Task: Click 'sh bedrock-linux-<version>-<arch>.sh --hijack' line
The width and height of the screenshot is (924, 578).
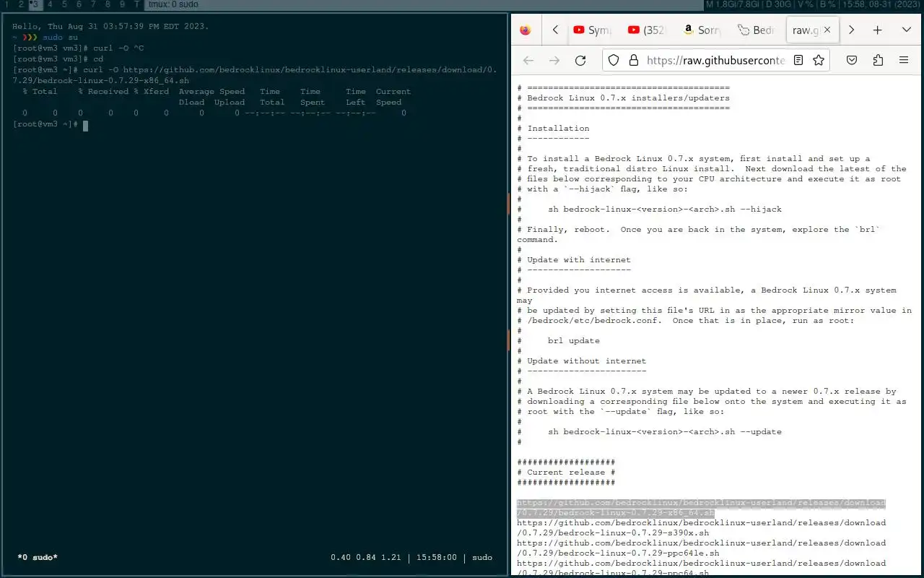Action: pyautogui.click(x=665, y=209)
